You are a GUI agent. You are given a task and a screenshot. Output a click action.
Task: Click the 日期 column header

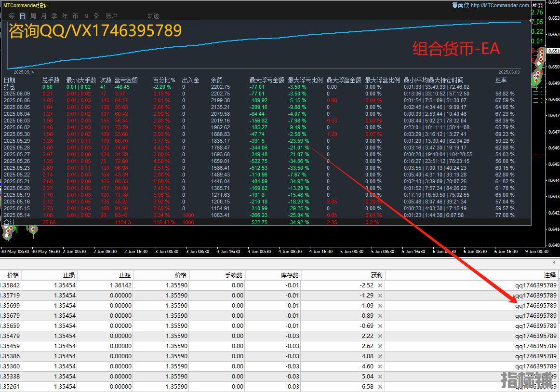click(10, 81)
